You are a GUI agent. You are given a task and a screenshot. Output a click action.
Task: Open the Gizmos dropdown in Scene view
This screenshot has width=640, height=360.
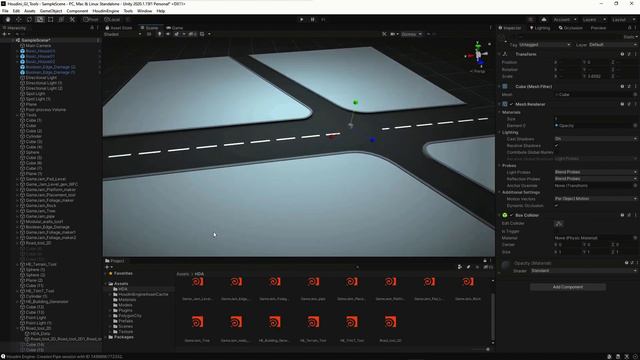point(411,34)
